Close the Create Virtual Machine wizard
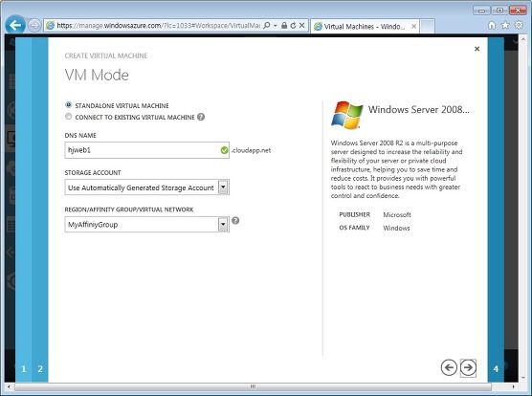This screenshot has height=396, width=532. [x=477, y=49]
